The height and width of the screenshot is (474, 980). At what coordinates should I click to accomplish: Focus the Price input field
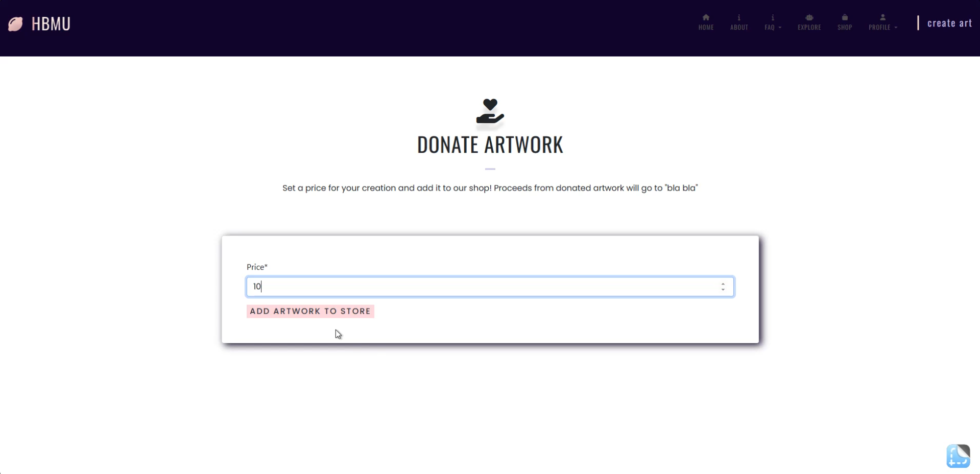tap(490, 287)
